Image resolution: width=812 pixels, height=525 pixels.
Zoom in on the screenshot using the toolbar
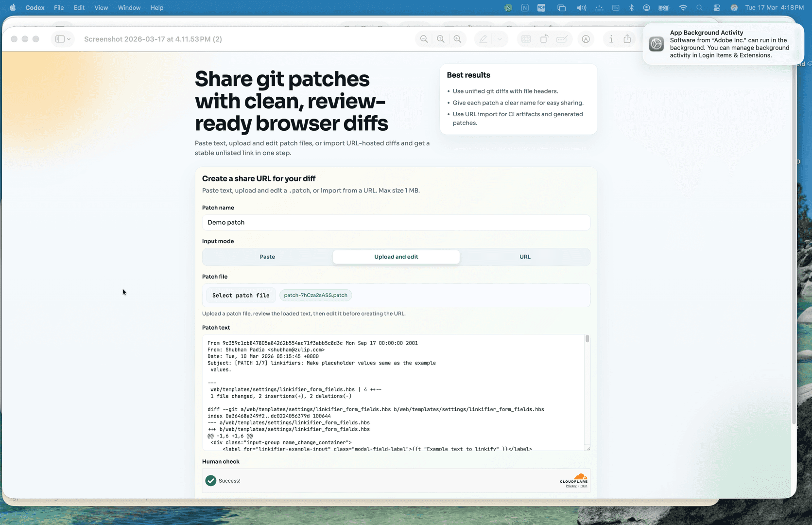pyautogui.click(x=457, y=39)
